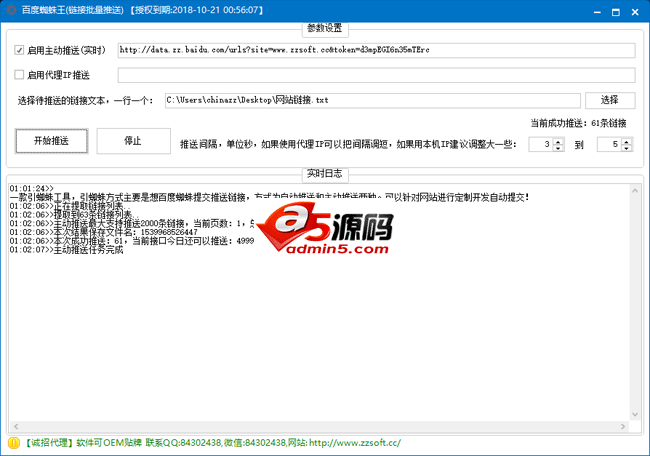Click log horizontal scrollbar left arrow
Viewport: 650px width, 456px height.
point(16,427)
